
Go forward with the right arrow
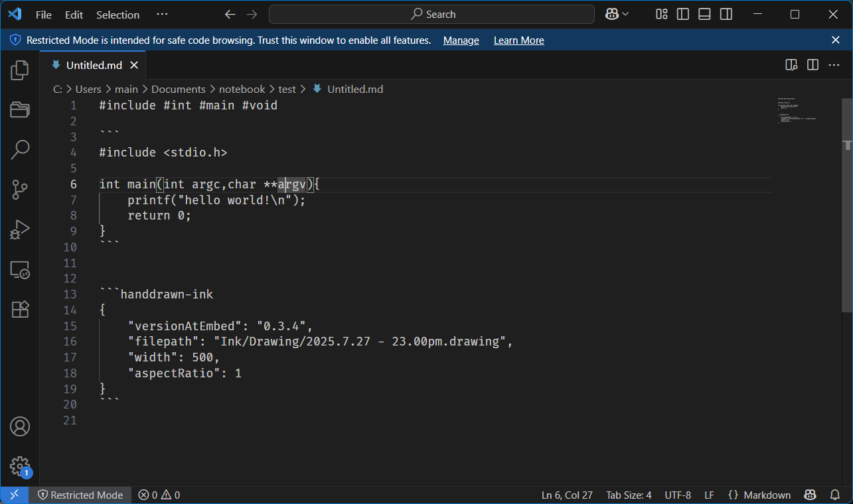click(252, 14)
